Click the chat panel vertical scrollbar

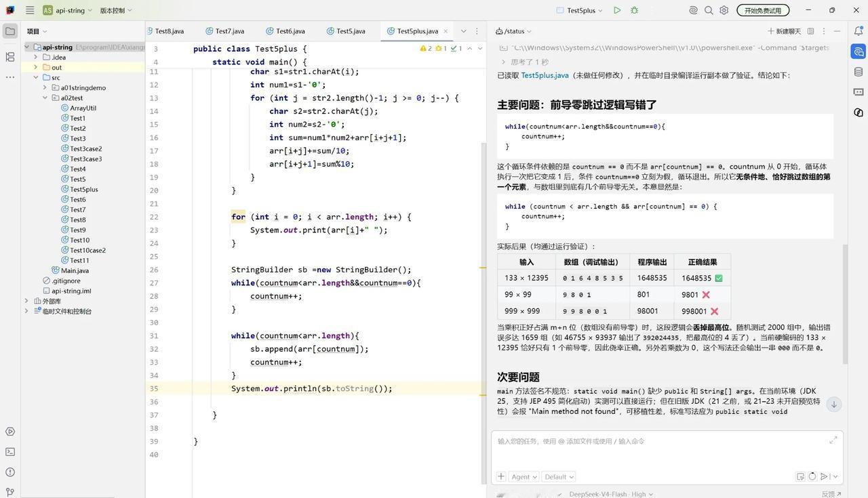pyautogui.click(x=845, y=305)
